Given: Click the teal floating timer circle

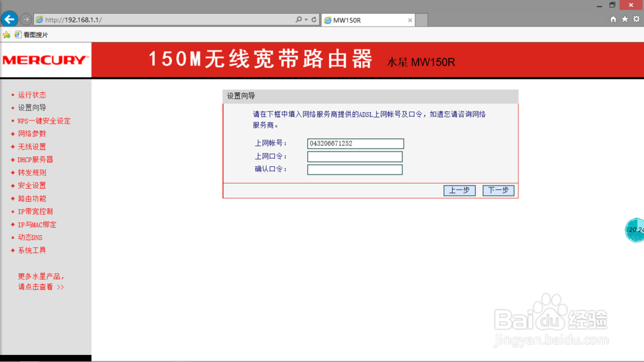Looking at the screenshot, I should coord(634,230).
